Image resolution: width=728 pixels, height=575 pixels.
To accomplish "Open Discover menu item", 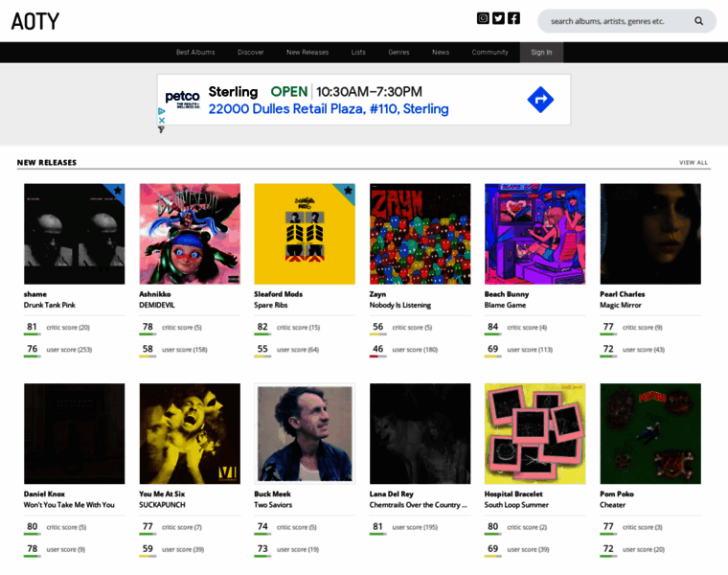I will coord(251,52).
